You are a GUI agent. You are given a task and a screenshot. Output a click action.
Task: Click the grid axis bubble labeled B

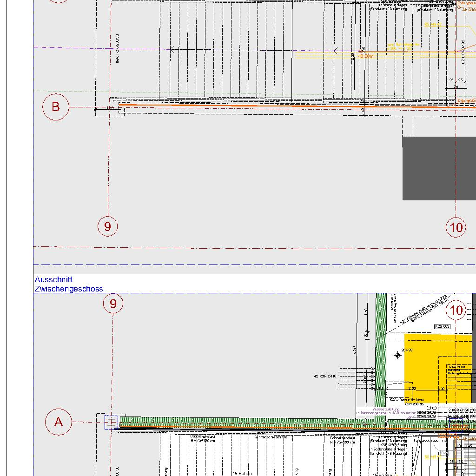[x=56, y=107]
